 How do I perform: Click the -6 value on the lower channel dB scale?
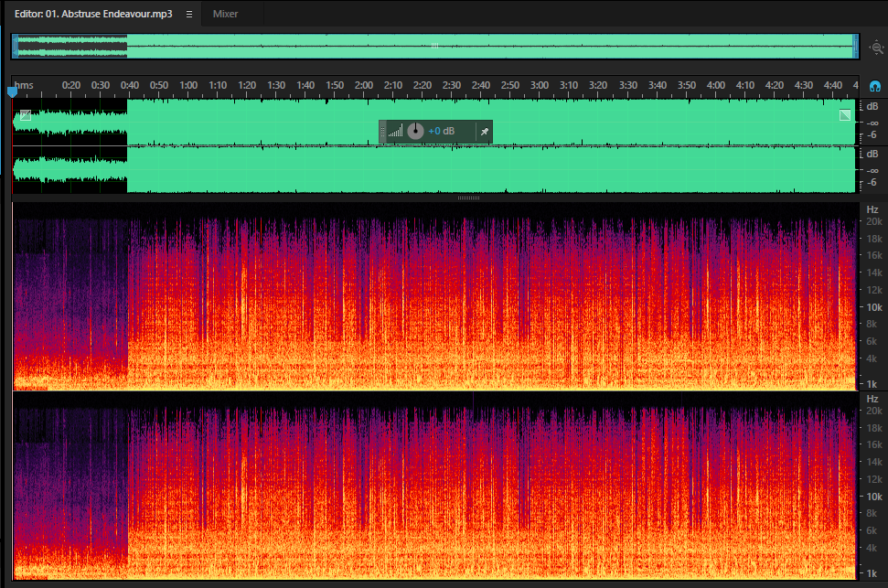872,182
